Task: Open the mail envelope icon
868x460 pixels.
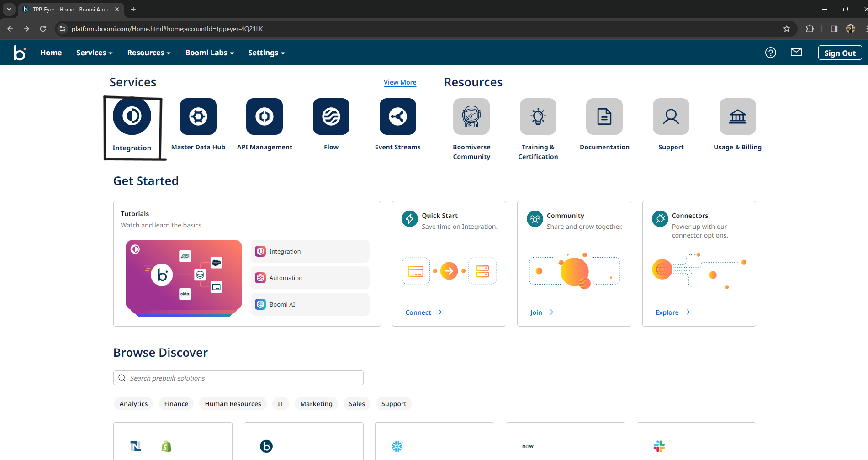Action: tap(796, 53)
